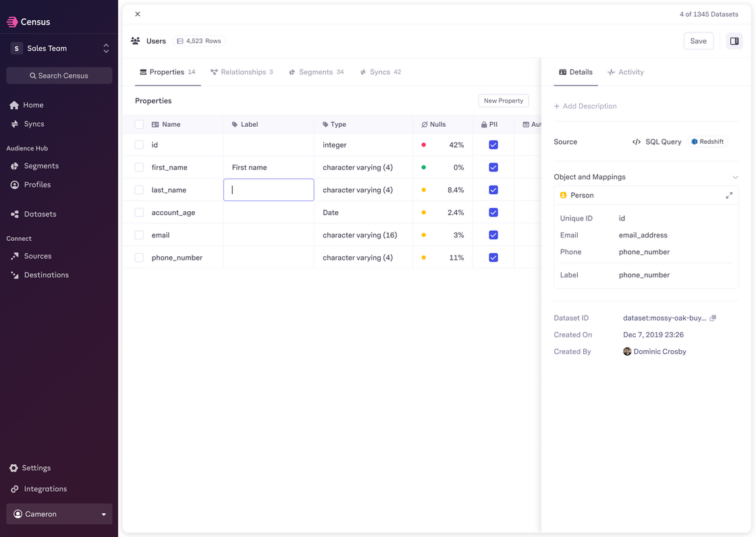Copy the Dataset ID

[x=713, y=318]
